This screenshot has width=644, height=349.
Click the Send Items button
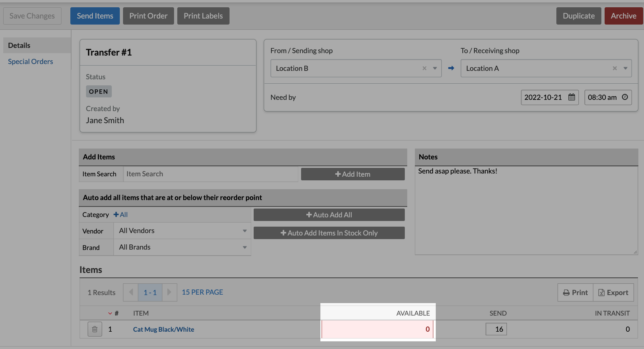[95, 16]
